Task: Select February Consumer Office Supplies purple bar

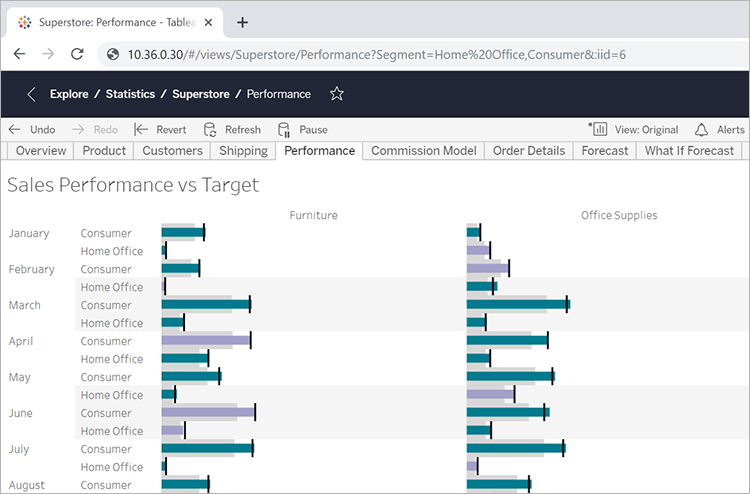Action: pos(487,268)
